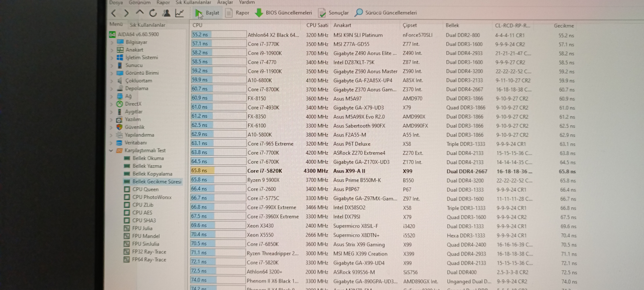Open the Araçlar menu
The height and width of the screenshot is (290, 644).
coord(225,2)
